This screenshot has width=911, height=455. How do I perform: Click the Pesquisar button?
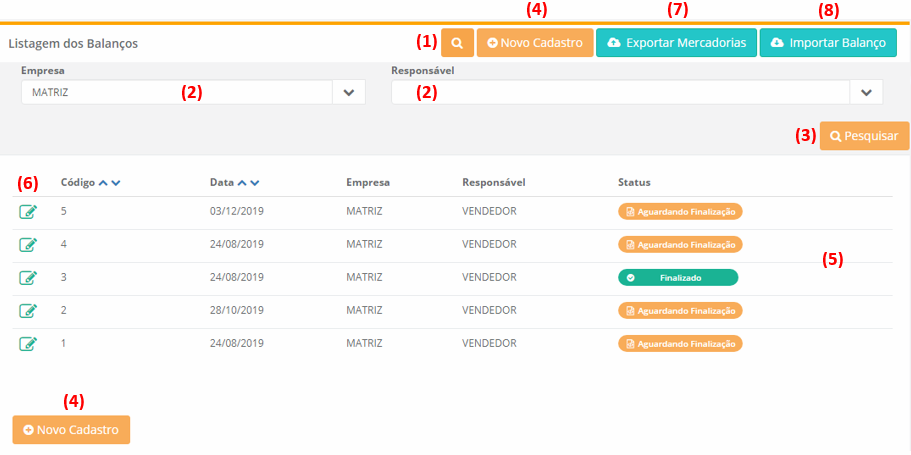pyautogui.click(x=864, y=136)
